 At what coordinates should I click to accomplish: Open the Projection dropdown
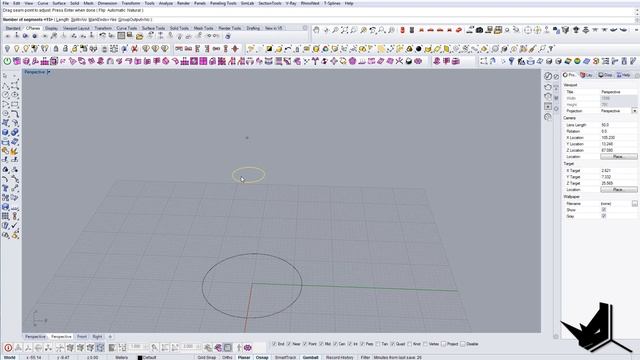634,111
